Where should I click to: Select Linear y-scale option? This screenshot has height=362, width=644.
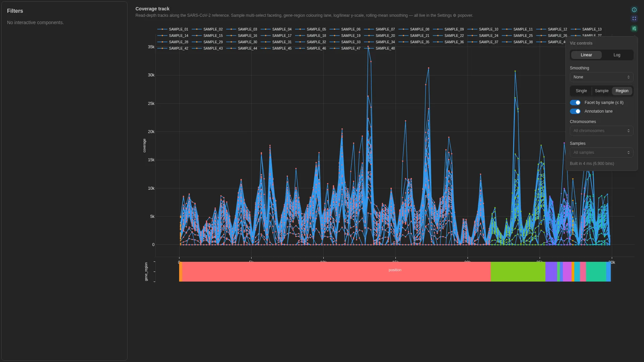coord(586,55)
